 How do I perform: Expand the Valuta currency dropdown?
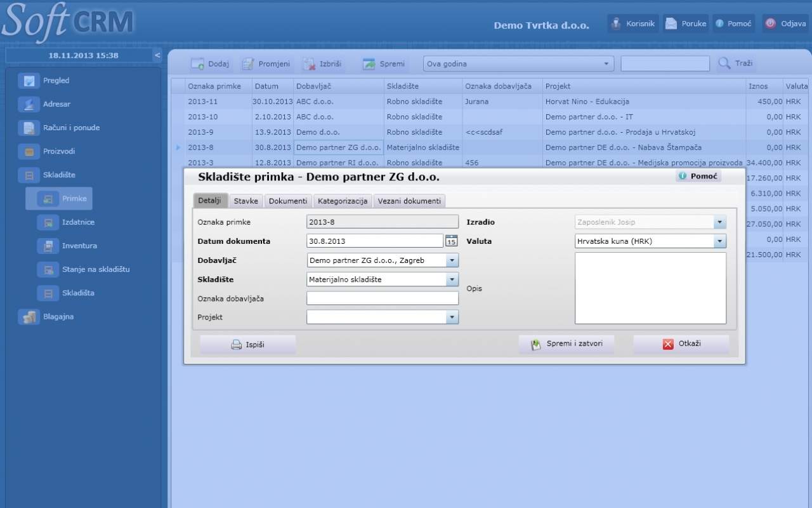719,241
